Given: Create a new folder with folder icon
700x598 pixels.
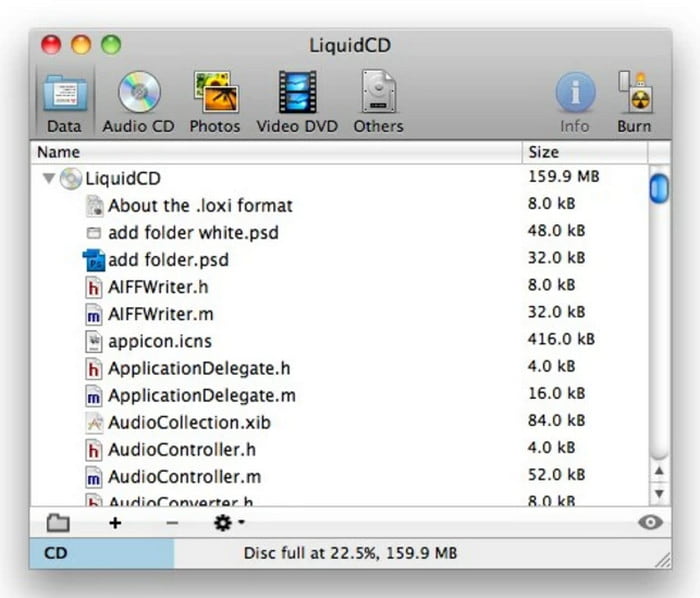Looking at the screenshot, I should [x=58, y=523].
